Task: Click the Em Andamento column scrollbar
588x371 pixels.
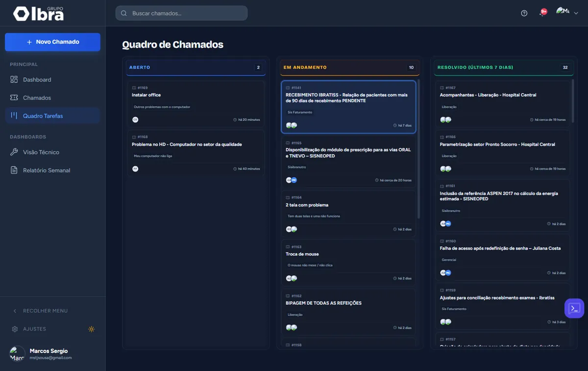Action: [x=418, y=149]
